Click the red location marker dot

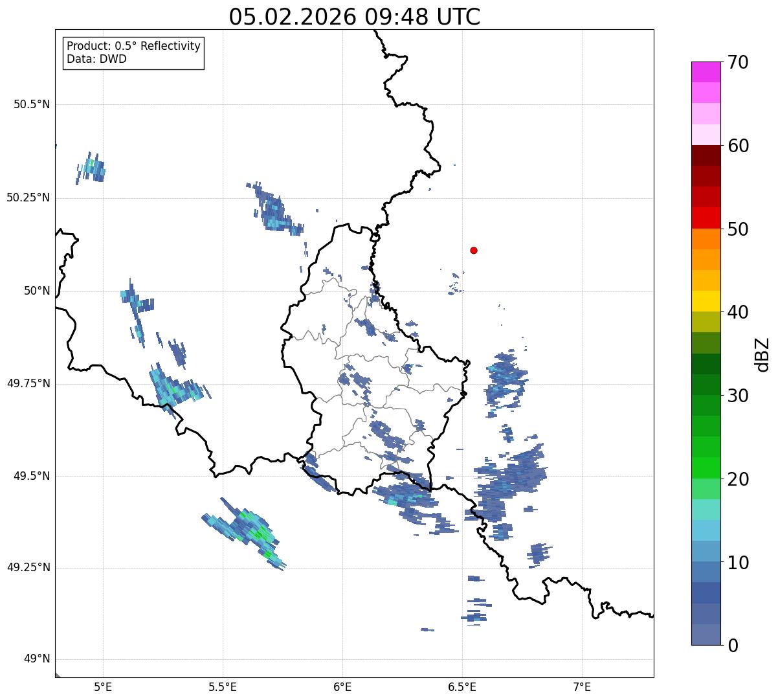point(474,250)
